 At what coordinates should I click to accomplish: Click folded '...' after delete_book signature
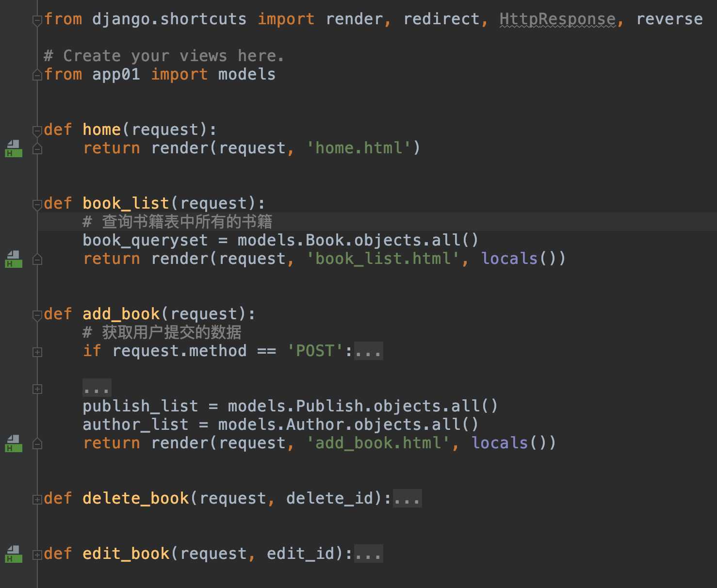(x=407, y=498)
